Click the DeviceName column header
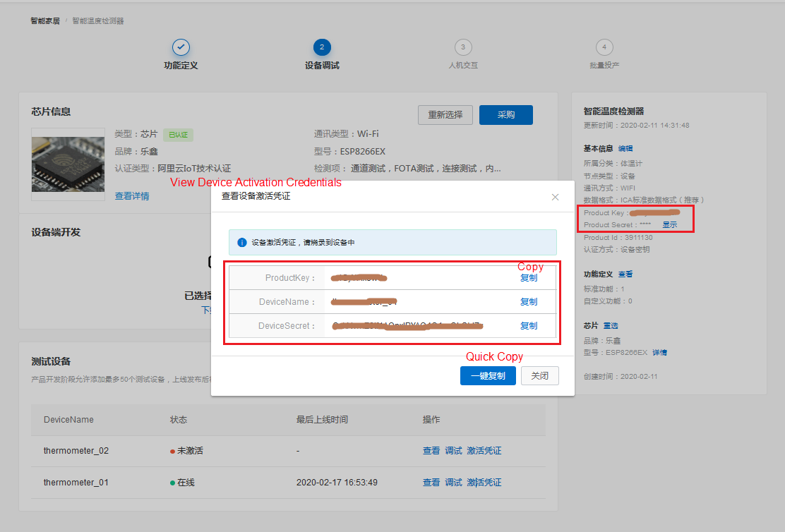The image size is (785, 532). point(68,420)
